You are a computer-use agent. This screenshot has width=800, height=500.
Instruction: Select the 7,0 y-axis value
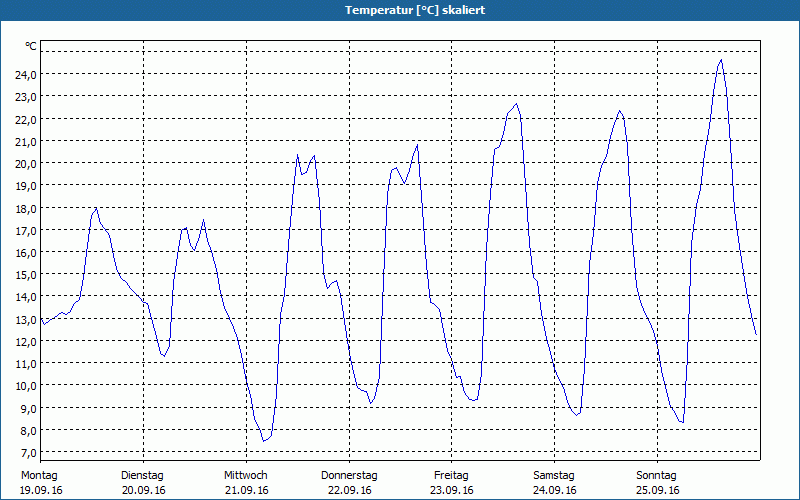[28, 453]
